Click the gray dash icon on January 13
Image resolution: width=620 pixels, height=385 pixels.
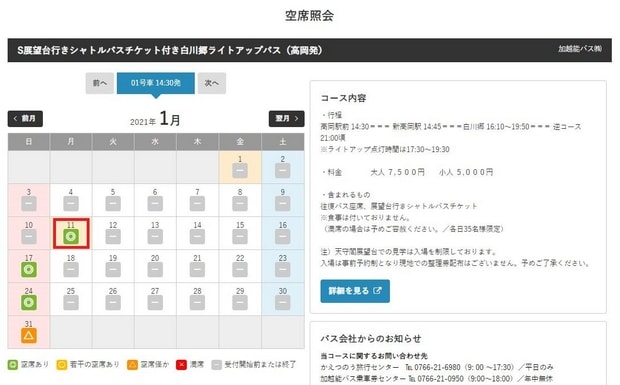point(155,236)
